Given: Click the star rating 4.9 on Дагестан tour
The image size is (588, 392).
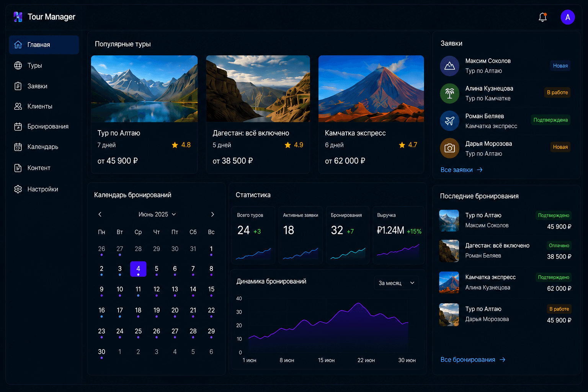Looking at the screenshot, I should point(294,145).
